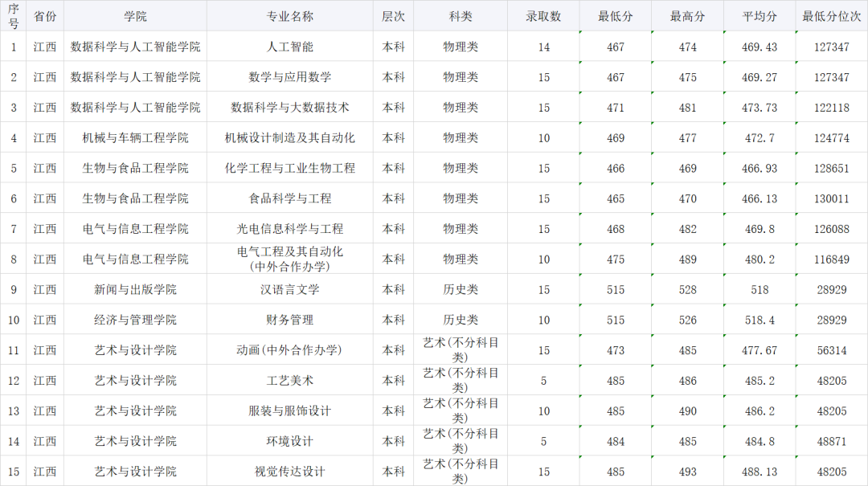The width and height of the screenshot is (868, 486).
Task: Select the 新闻与出版学院 college cell
Action: pos(135,289)
